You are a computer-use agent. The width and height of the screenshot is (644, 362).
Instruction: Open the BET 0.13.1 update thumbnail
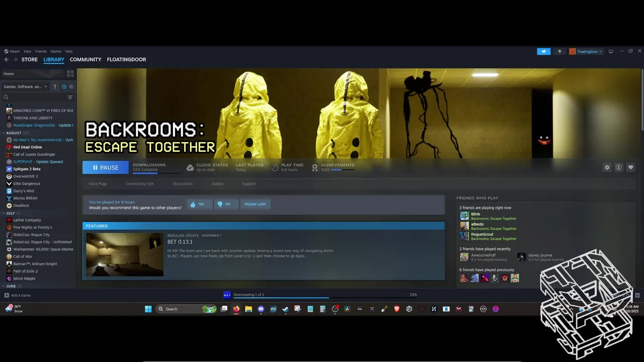[125, 254]
